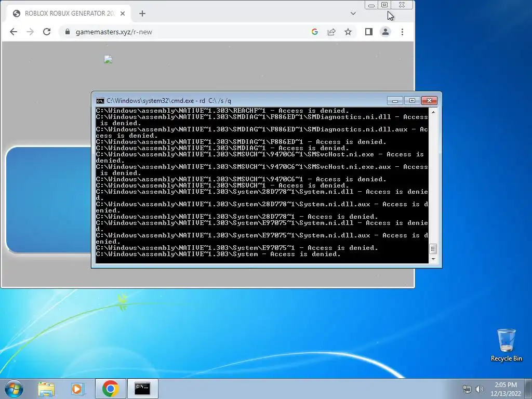Screen dimensions: 532x399
Task: Open volume tray icon
Action: [x=480, y=389]
